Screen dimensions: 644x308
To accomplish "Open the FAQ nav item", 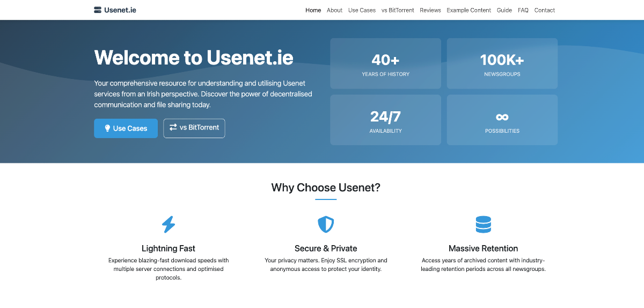I will coord(523,10).
